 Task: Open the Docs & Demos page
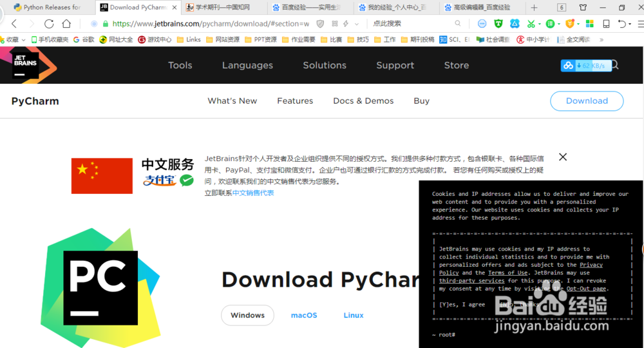click(363, 101)
